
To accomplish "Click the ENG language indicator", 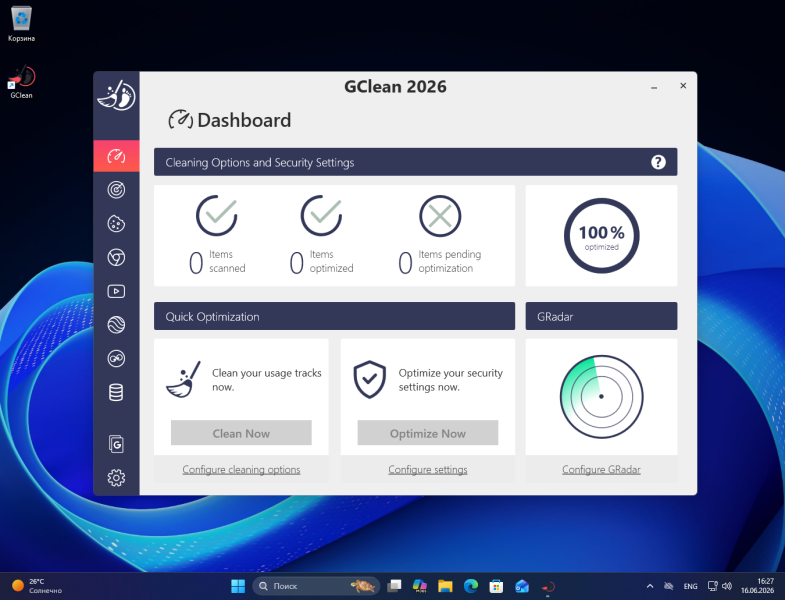I will click(690, 585).
